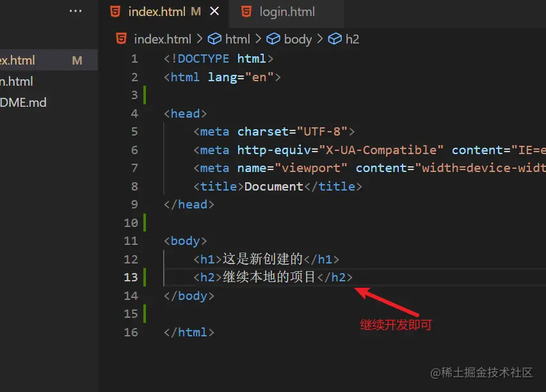The image size is (546, 392).
Task: Click the opening head tag
Action: point(185,113)
